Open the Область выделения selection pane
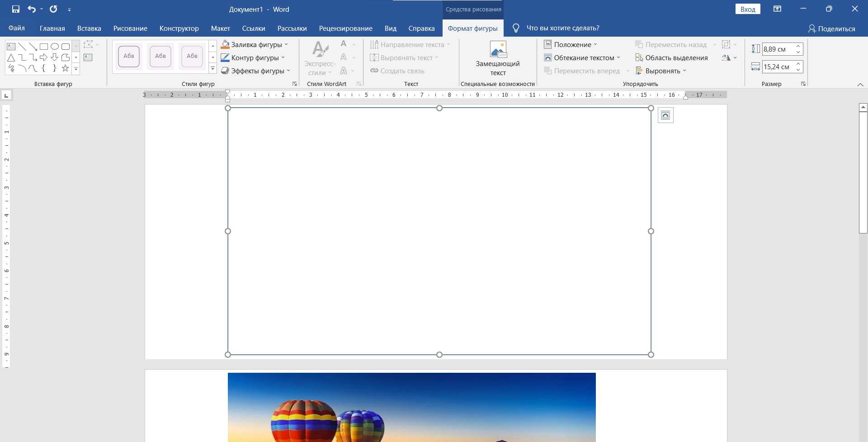This screenshot has height=442, width=868. (671, 57)
